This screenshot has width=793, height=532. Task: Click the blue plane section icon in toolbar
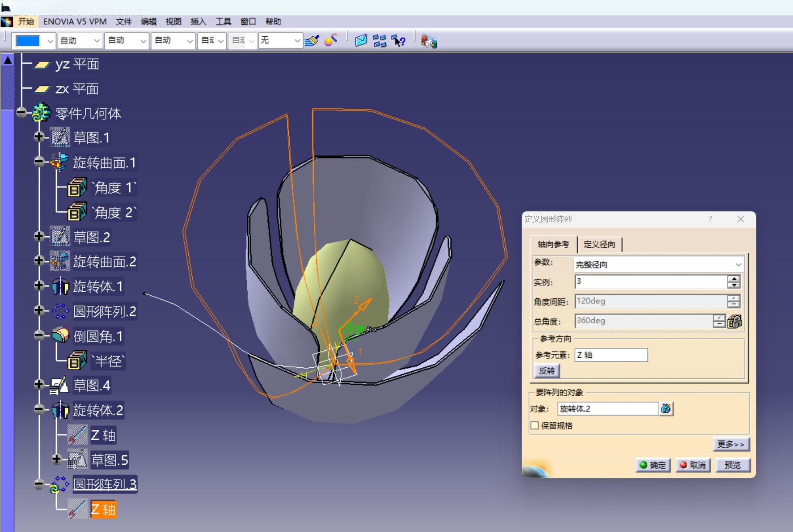(x=361, y=41)
